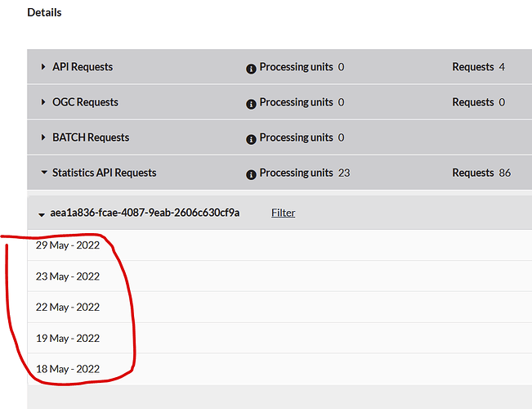Viewport: 532px width, 409px height.
Task: Click the BATCH Requests label
Action: [91, 137]
